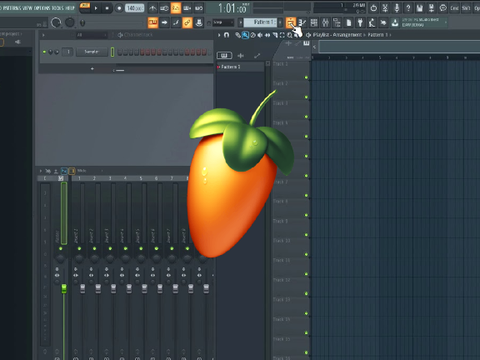Toggle typing keyboard to piano icon

[153, 23]
